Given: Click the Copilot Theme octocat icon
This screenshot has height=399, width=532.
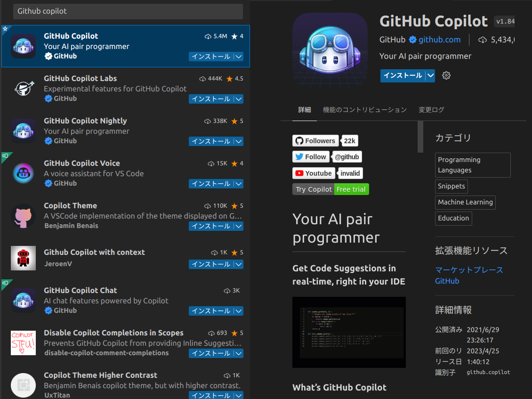Looking at the screenshot, I should point(23,215).
